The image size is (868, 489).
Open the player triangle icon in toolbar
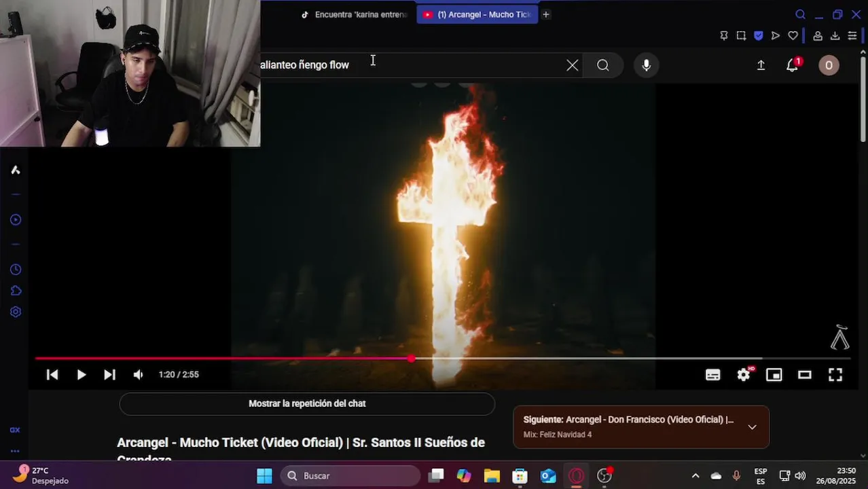coord(776,36)
